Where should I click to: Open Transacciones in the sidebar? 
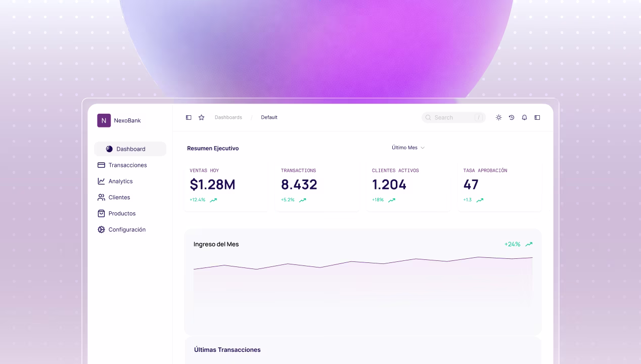122,165
